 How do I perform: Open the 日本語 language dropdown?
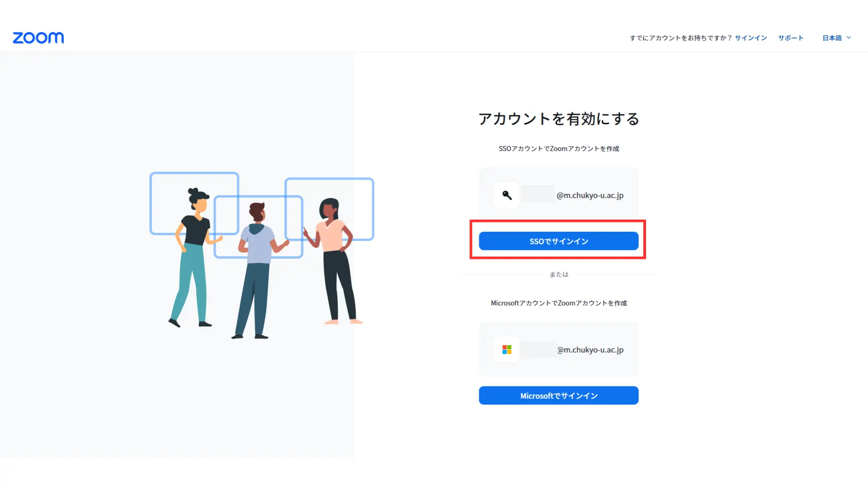click(836, 38)
